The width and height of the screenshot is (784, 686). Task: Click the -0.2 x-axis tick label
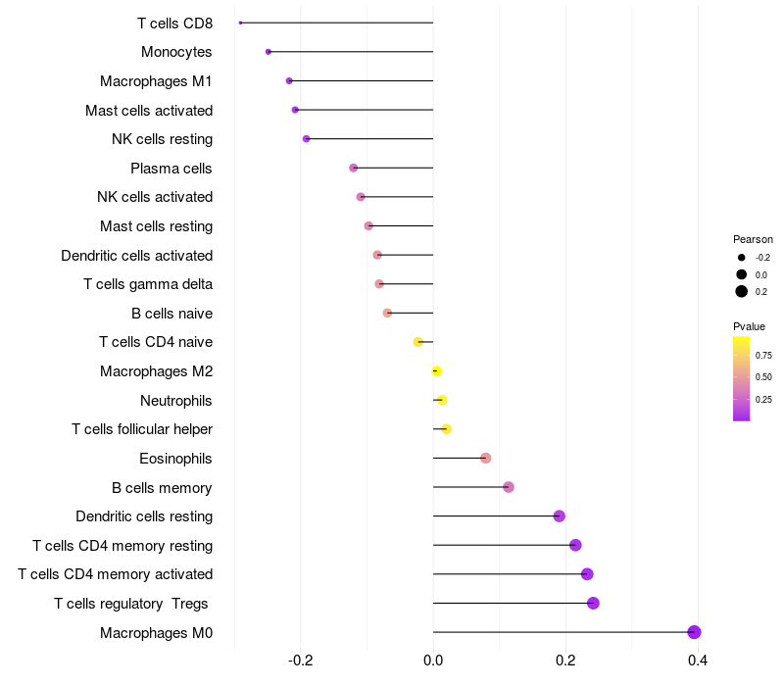click(x=301, y=661)
